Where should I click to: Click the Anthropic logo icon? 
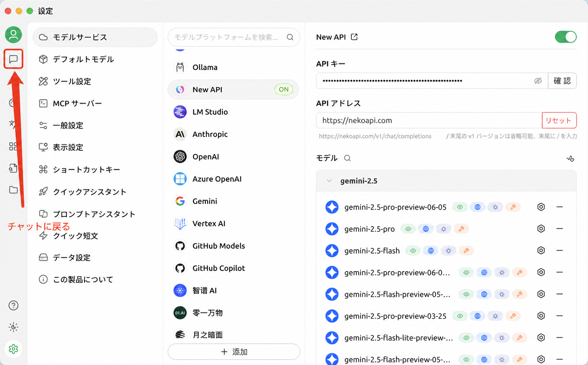pyautogui.click(x=180, y=134)
